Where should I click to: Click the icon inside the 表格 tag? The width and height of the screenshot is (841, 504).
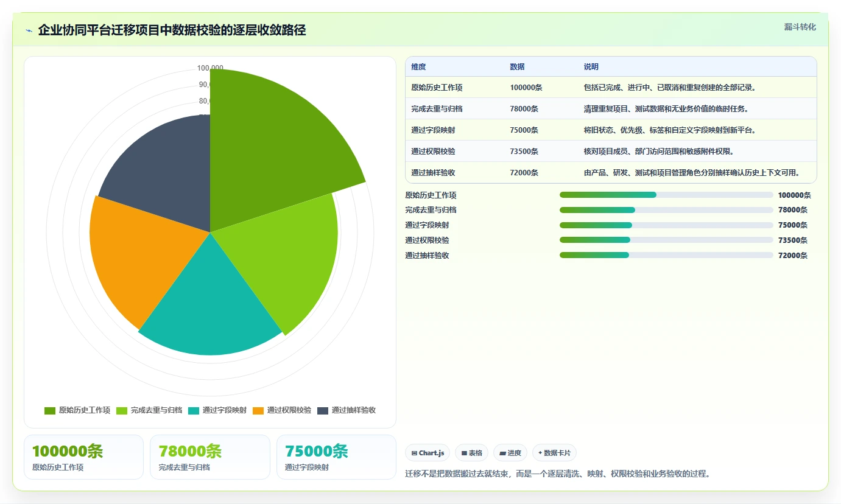click(x=464, y=453)
